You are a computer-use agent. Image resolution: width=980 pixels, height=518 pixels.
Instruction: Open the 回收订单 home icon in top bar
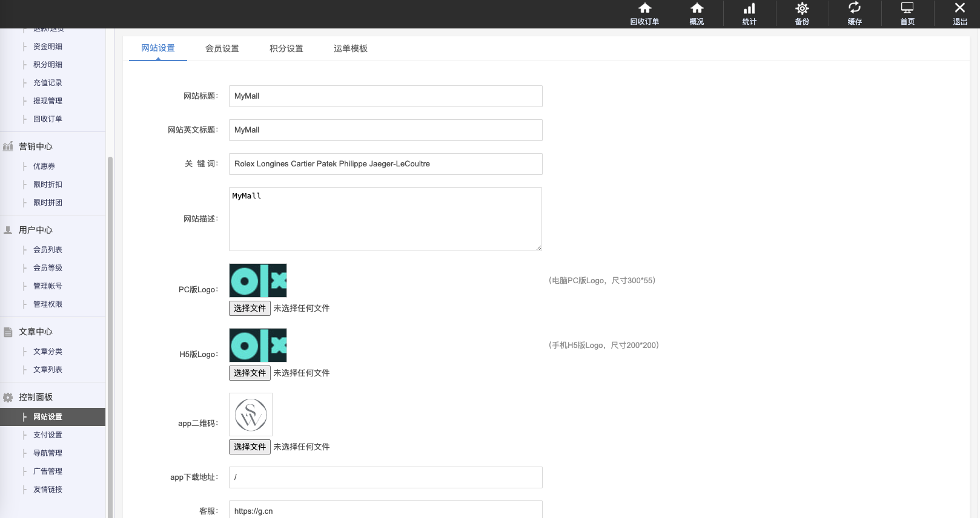click(644, 8)
